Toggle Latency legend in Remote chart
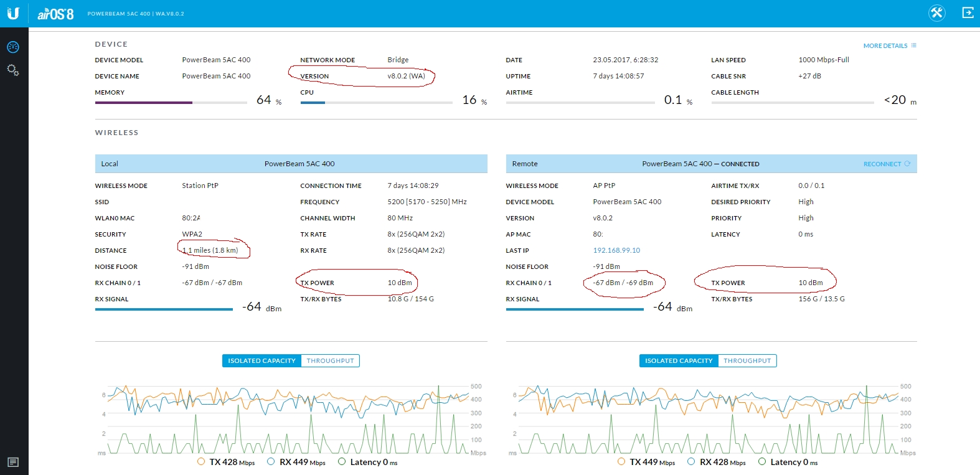The image size is (980, 475). (x=788, y=462)
